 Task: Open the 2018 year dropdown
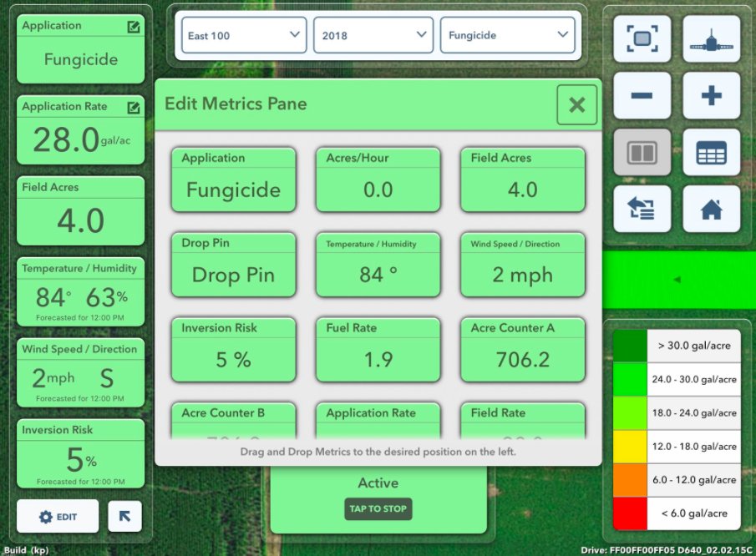[x=373, y=36]
